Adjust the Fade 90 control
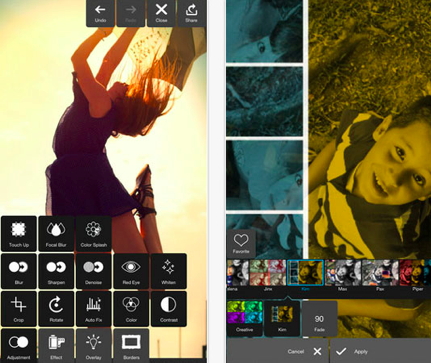 [319, 319]
